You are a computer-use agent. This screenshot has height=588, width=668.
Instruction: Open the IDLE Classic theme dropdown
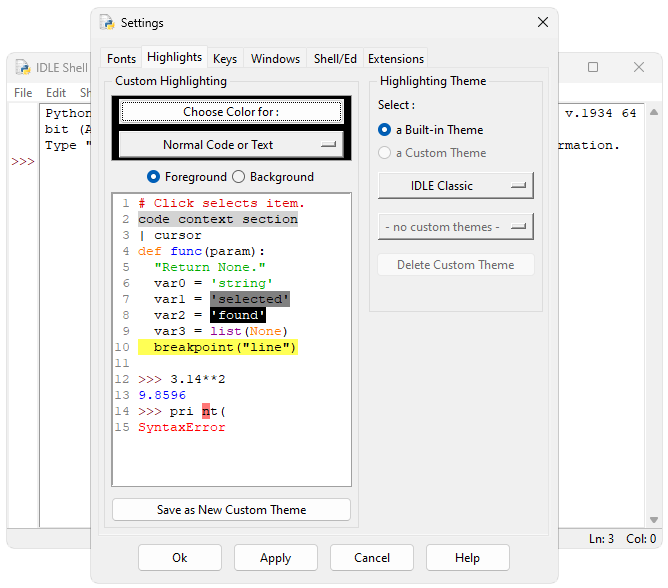(455, 186)
